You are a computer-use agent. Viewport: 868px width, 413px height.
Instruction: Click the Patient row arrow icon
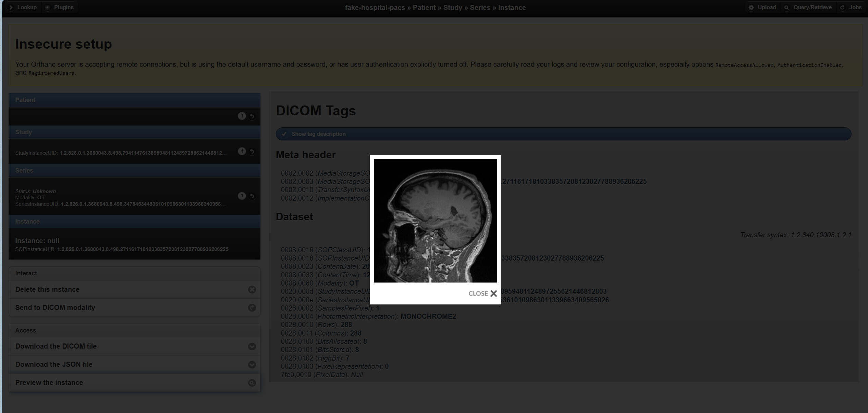coord(252,116)
